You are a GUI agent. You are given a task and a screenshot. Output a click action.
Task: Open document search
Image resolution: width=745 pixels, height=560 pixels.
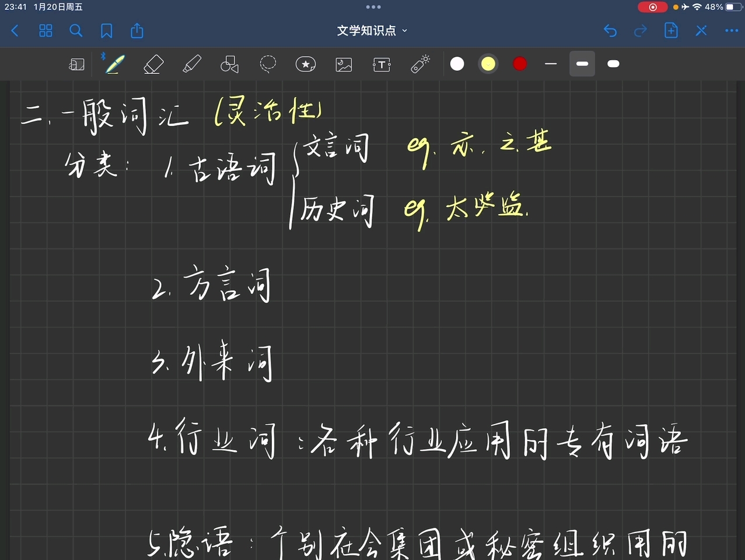pyautogui.click(x=76, y=30)
